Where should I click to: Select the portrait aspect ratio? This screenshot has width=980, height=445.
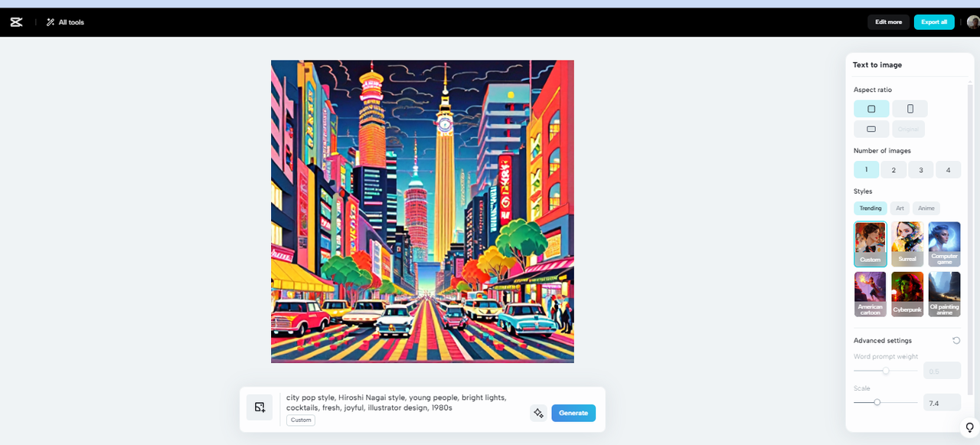pos(910,109)
